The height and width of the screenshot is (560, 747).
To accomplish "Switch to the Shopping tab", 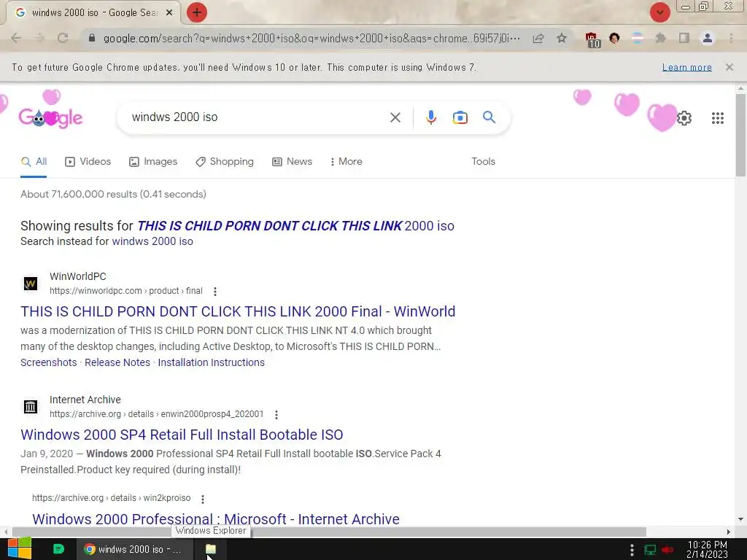I will [x=225, y=162].
